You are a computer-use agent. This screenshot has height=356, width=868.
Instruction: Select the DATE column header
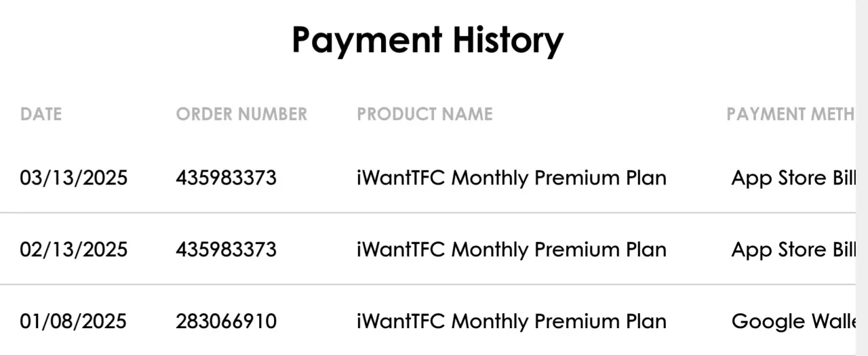tap(41, 115)
